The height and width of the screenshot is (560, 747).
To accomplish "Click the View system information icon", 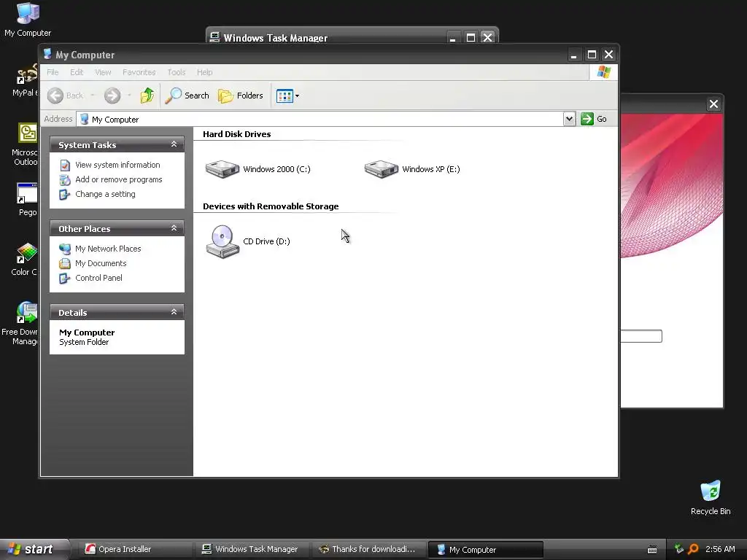I will pos(65,166).
